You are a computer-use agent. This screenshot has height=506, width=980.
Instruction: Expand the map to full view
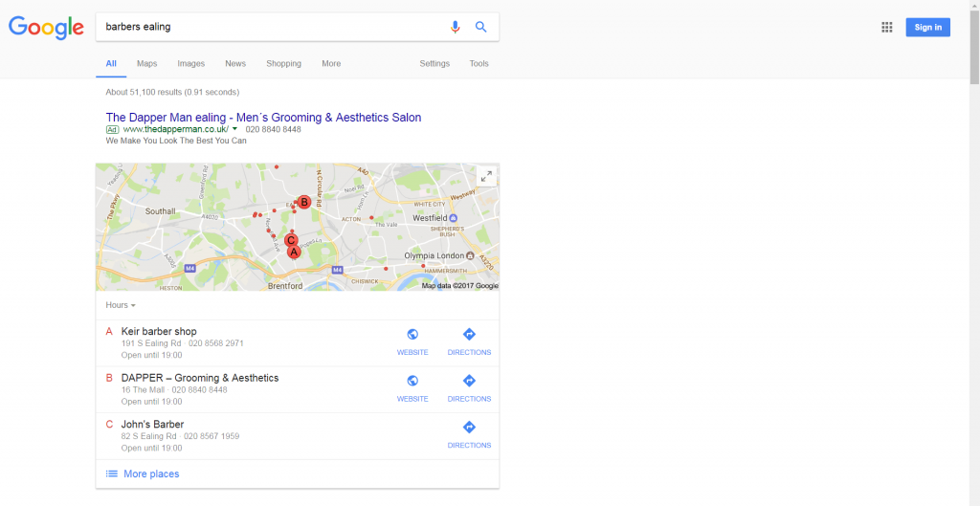(486, 176)
